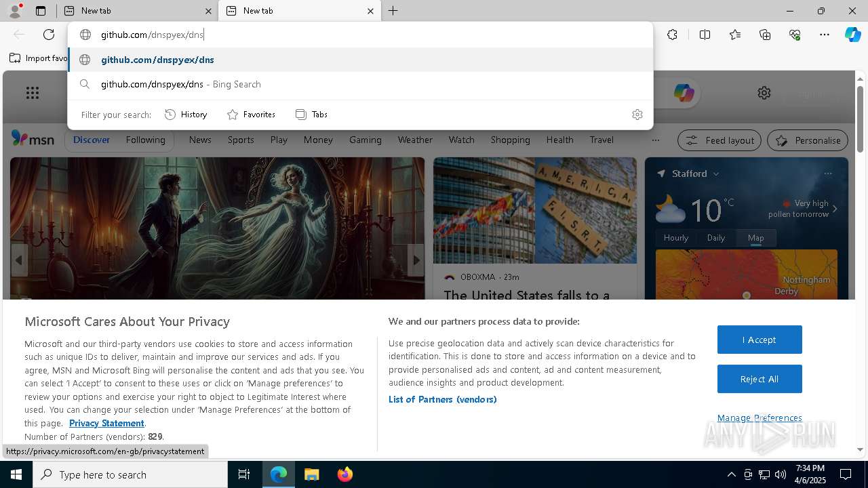Image resolution: width=868 pixels, height=488 pixels.
Task: Accept cookies with I Accept
Action: point(759,340)
